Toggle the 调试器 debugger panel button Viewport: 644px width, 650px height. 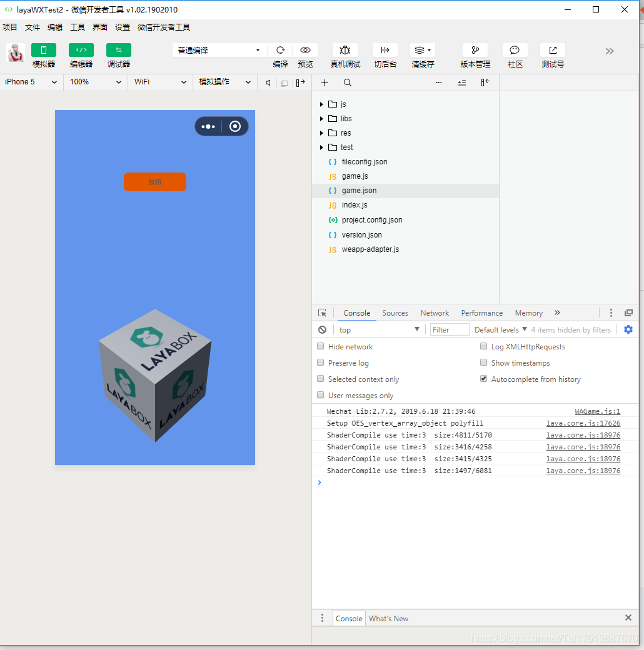[x=119, y=50]
